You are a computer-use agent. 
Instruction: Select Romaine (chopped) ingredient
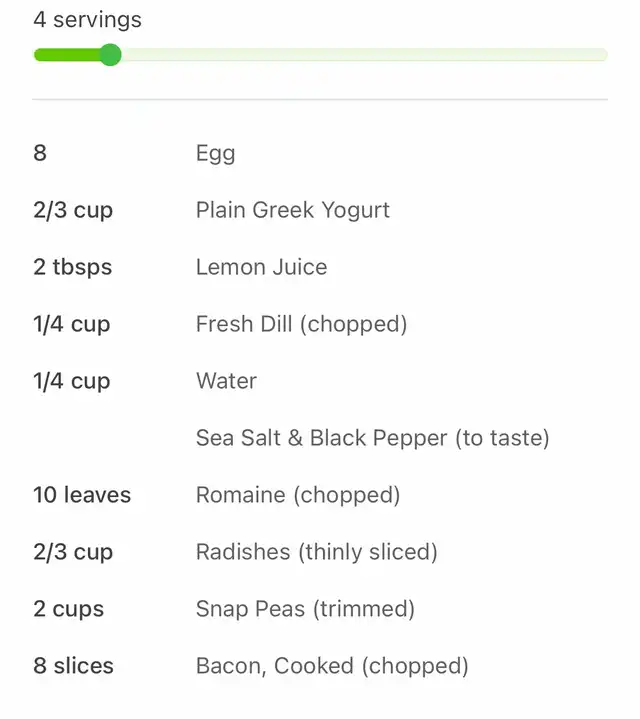point(297,495)
